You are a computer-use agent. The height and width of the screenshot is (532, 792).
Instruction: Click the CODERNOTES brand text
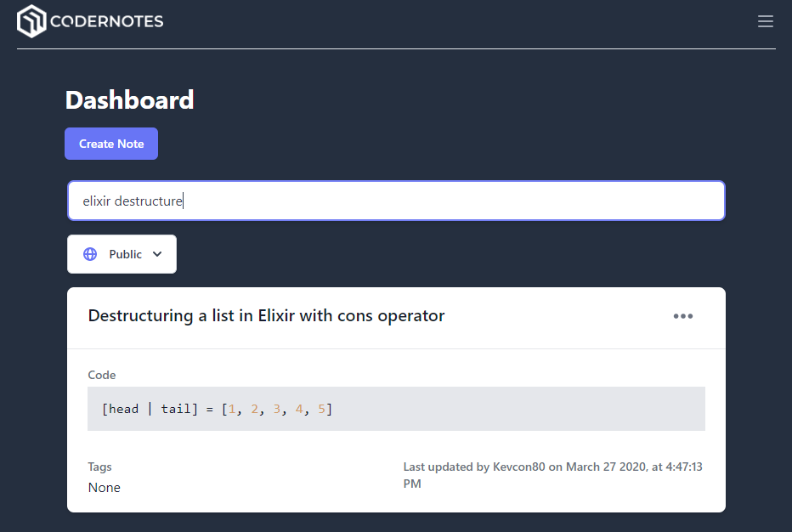[x=106, y=21]
